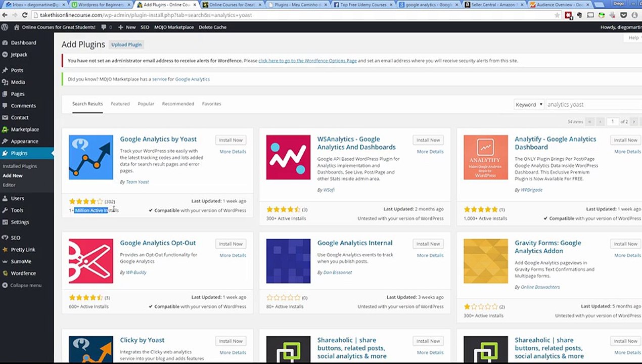Switch to the Featured tab
The width and height of the screenshot is (642, 364).
[120, 104]
